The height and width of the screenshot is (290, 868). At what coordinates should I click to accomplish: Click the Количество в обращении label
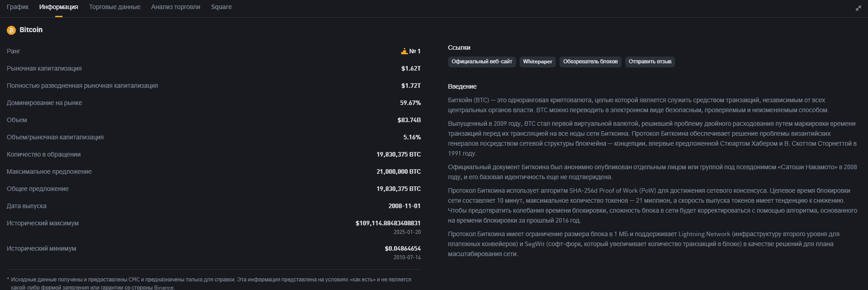tap(44, 154)
